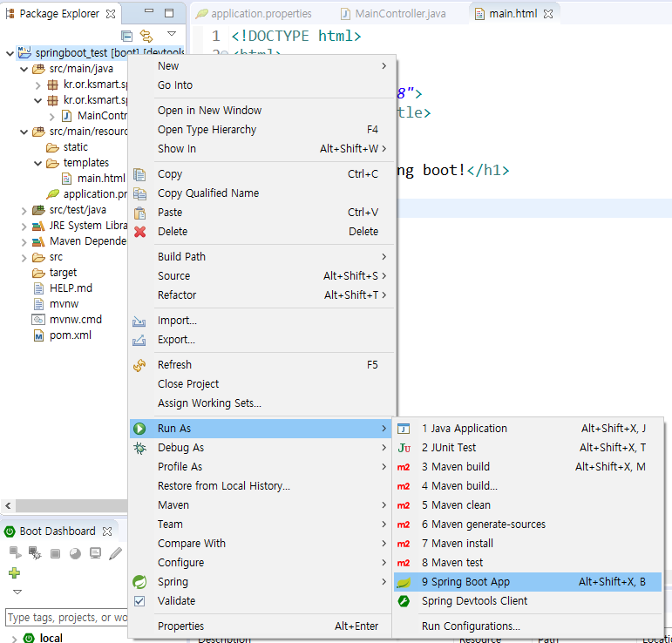Screen dimensions: 672x643
Task: Minimize the Package Explorer view
Action: point(149,10)
